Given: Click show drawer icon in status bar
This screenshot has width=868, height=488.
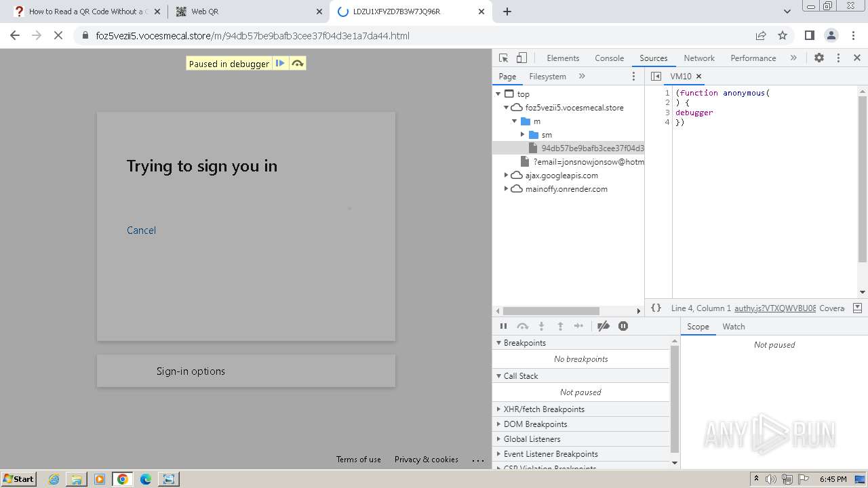Looking at the screenshot, I should [857, 308].
